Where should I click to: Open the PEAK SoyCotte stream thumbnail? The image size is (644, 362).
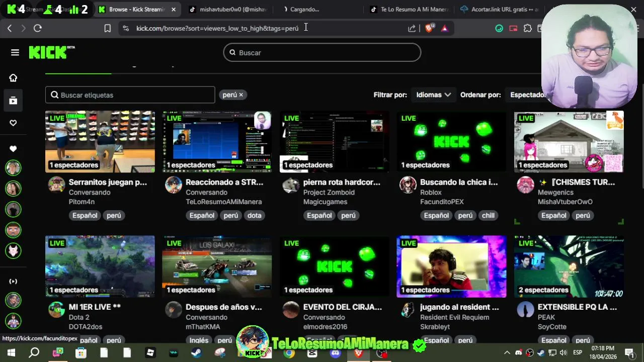tap(569, 266)
